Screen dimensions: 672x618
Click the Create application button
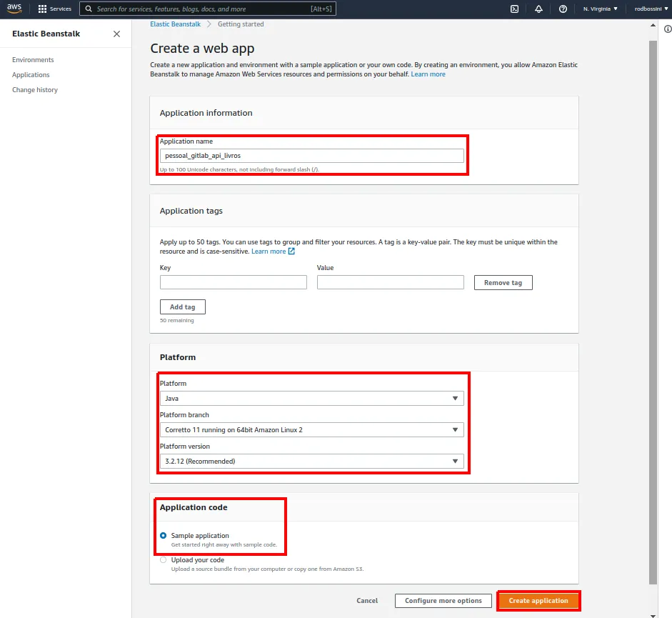(x=538, y=600)
